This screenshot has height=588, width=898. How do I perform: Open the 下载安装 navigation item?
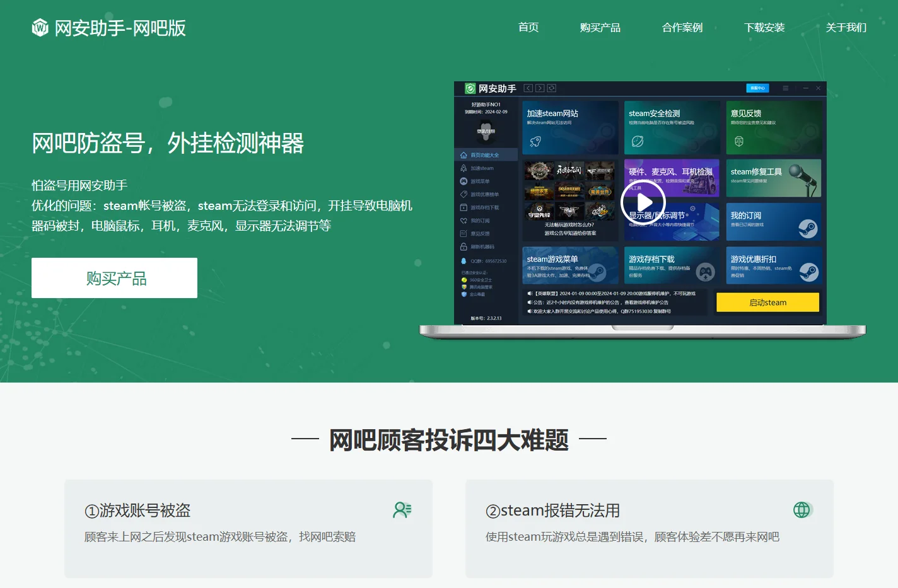764,28
